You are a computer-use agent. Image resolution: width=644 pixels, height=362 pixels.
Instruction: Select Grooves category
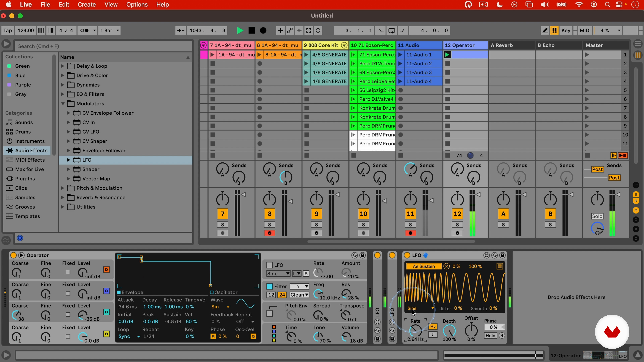pyautogui.click(x=25, y=207)
